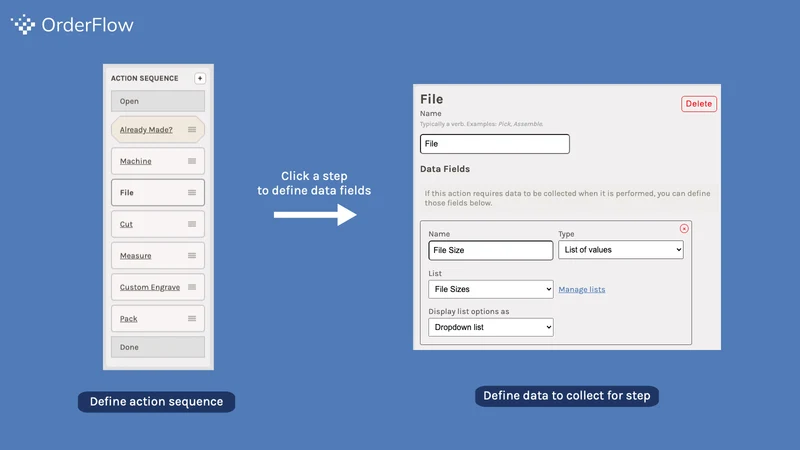
Task: Click the red Delete button
Action: tap(699, 104)
